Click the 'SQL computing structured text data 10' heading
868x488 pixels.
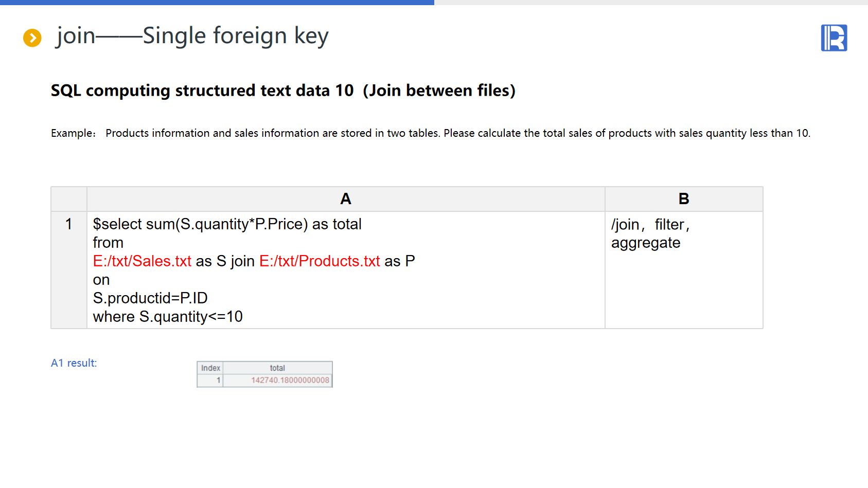coord(202,91)
